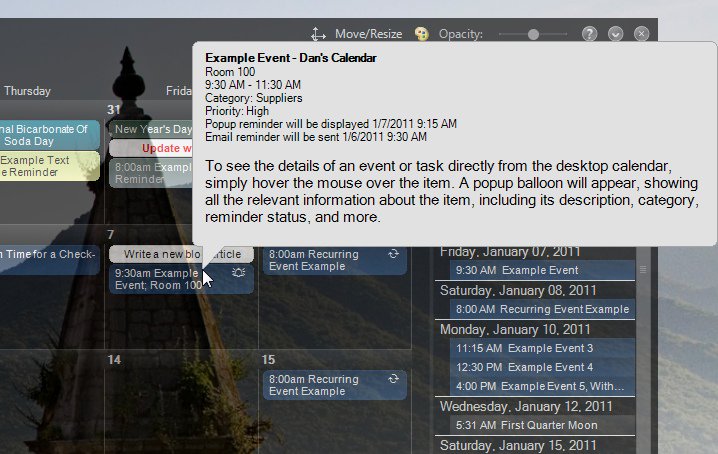The image size is (718, 454).
Task: Open 5:31 AM First Quarter Moon entry
Action: coord(542,425)
